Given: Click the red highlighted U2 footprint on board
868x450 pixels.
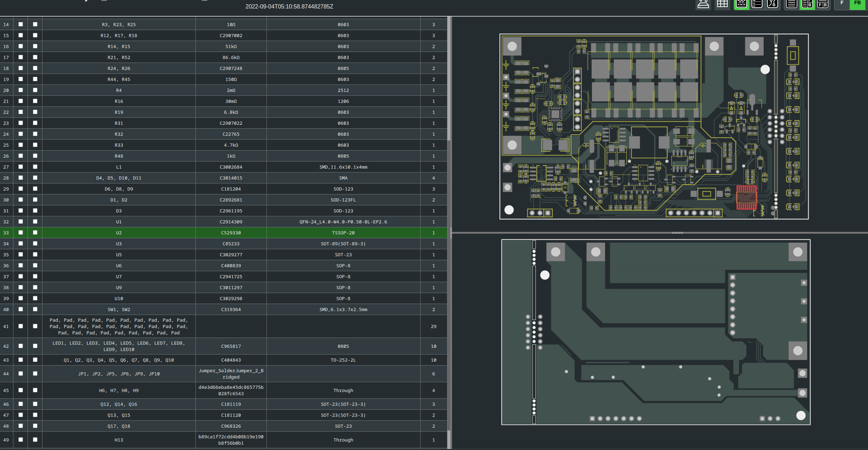Looking at the screenshot, I should tap(746, 198).
